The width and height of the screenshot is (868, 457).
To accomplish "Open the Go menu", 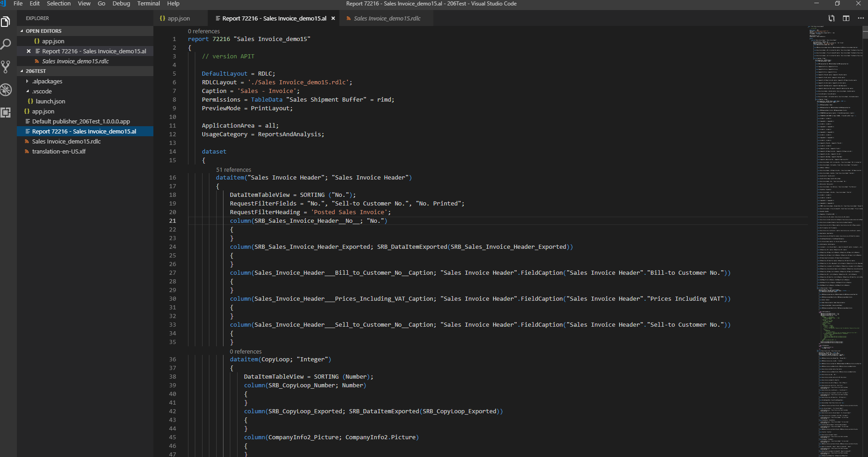I will coord(102,4).
